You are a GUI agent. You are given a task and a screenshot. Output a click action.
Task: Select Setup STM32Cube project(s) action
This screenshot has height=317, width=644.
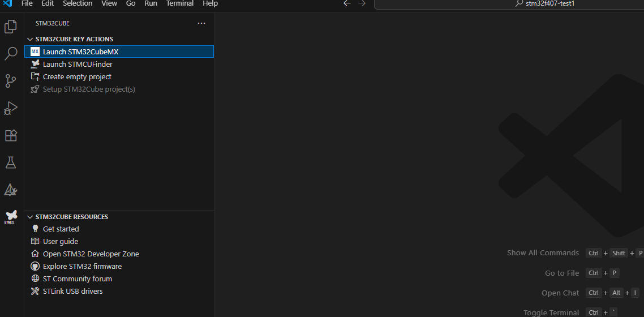[119, 89]
